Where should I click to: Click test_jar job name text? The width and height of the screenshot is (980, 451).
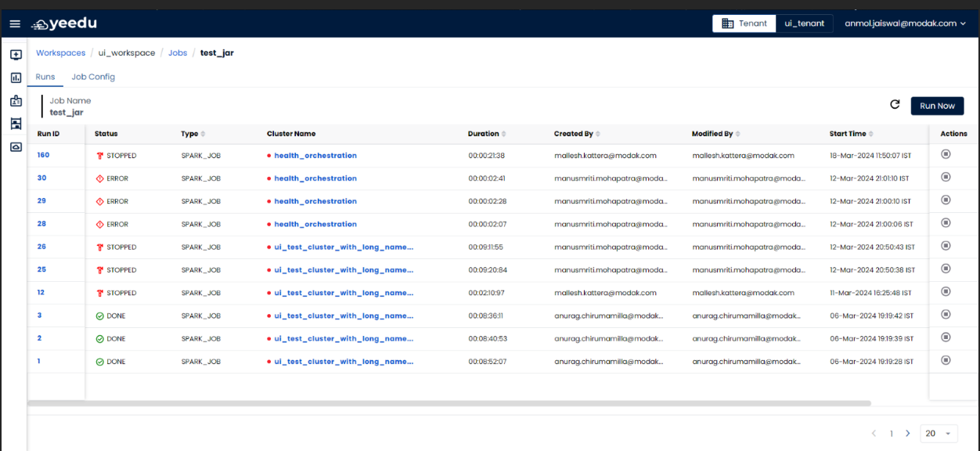pyautogui.click(x=67, y=112)
